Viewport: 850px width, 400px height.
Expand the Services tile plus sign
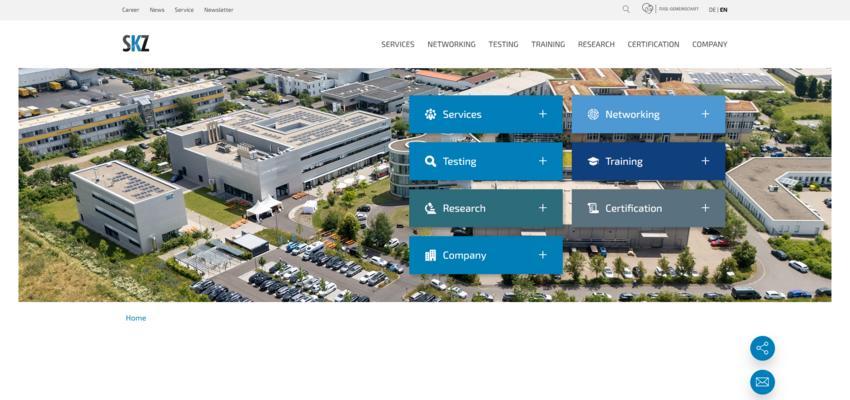point(543,114)
